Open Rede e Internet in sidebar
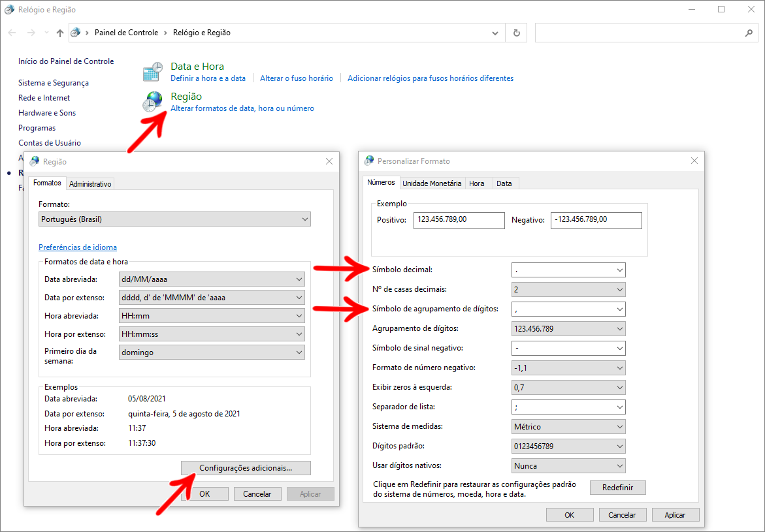 (x=44, y=98)
